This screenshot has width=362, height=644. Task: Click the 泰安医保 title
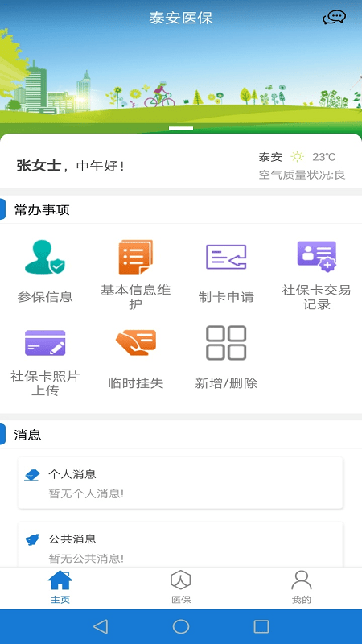(181, 18)
